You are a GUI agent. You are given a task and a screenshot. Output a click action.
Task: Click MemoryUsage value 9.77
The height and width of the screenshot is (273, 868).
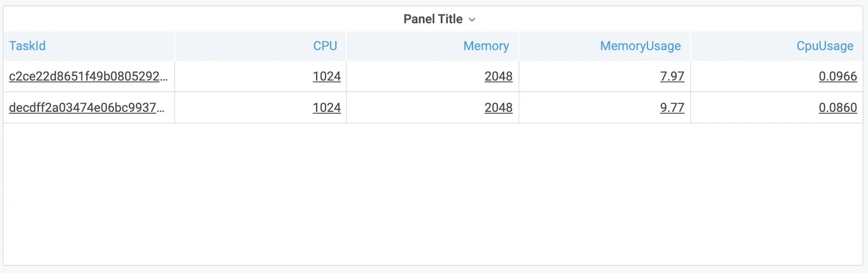(x=672, y=107)
